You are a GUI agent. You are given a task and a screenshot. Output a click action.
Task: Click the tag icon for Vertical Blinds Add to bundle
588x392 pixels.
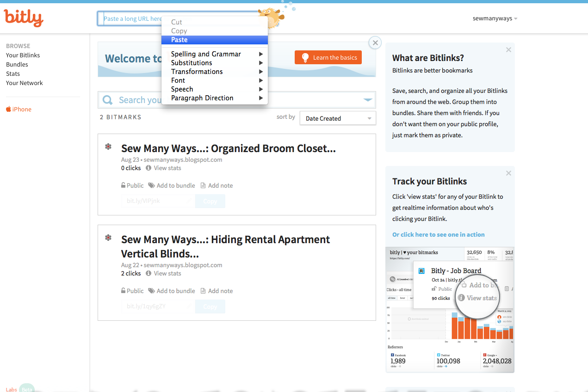[151, 291]
